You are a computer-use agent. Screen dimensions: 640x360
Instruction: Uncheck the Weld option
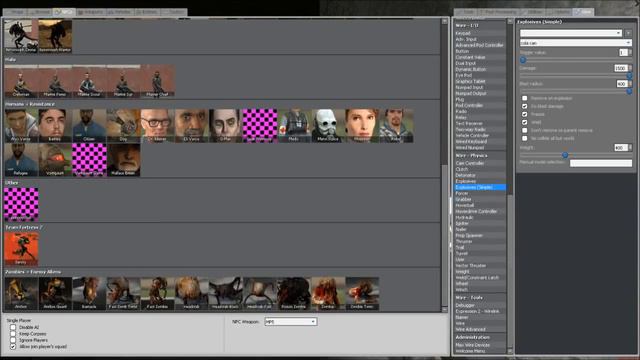point(524,122)
